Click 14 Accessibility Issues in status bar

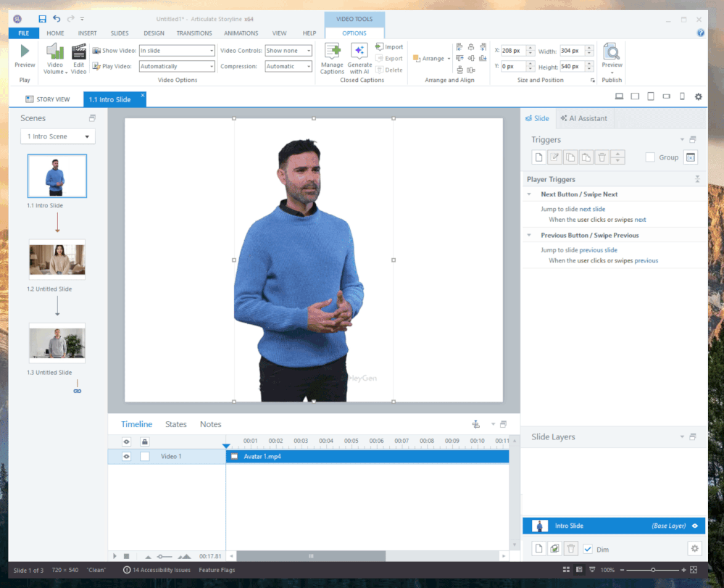click(157, 570)
